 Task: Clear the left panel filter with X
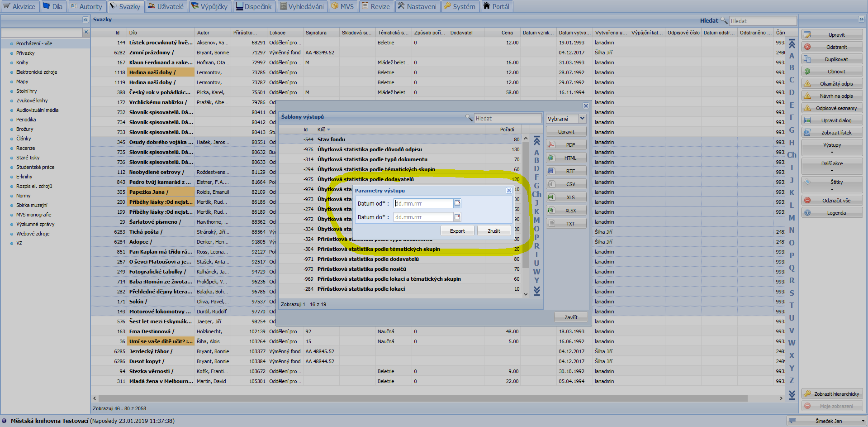coord(86,32)
